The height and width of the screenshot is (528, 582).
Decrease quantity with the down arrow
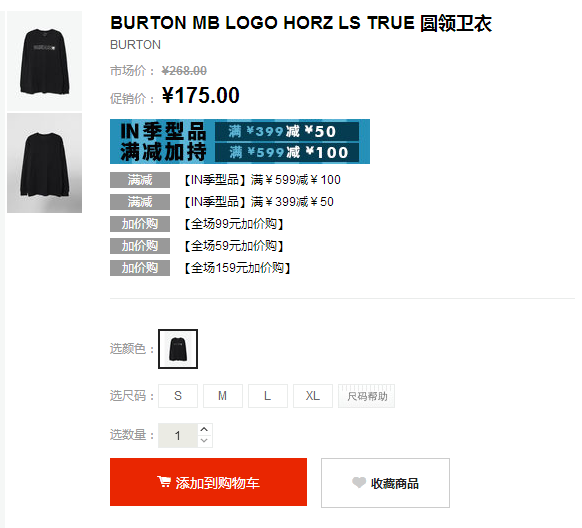[204, 441]
